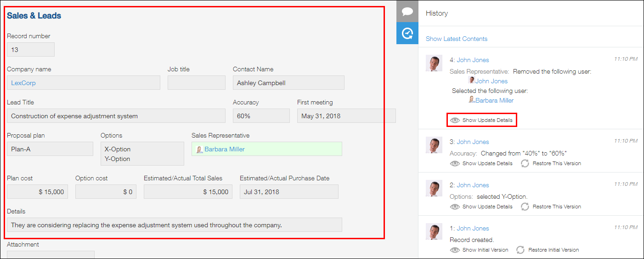Open Show Latest Contents link
Screen dimensions: 644x259
(456, 39)
